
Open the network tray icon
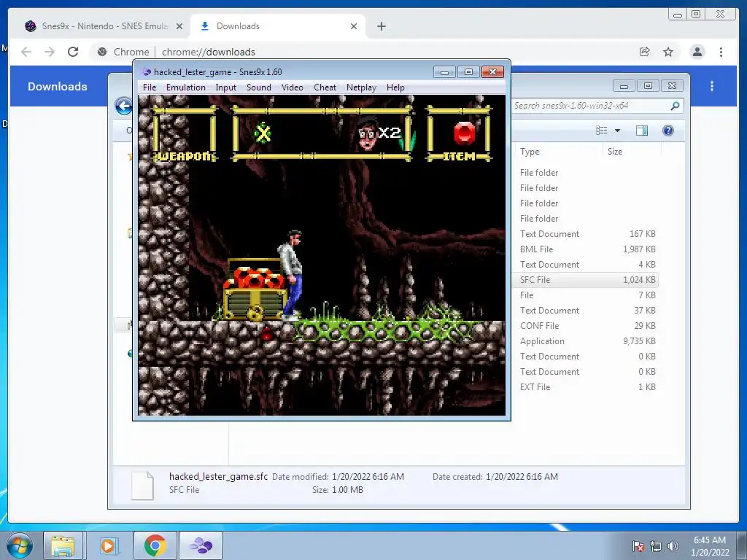click(656, 546)
